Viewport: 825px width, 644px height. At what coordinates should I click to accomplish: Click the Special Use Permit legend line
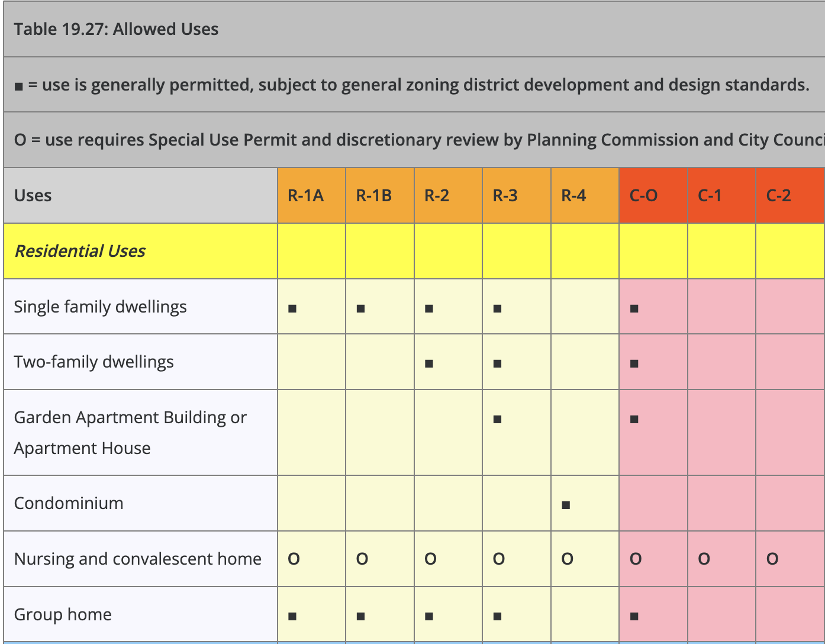click(419, 140)
